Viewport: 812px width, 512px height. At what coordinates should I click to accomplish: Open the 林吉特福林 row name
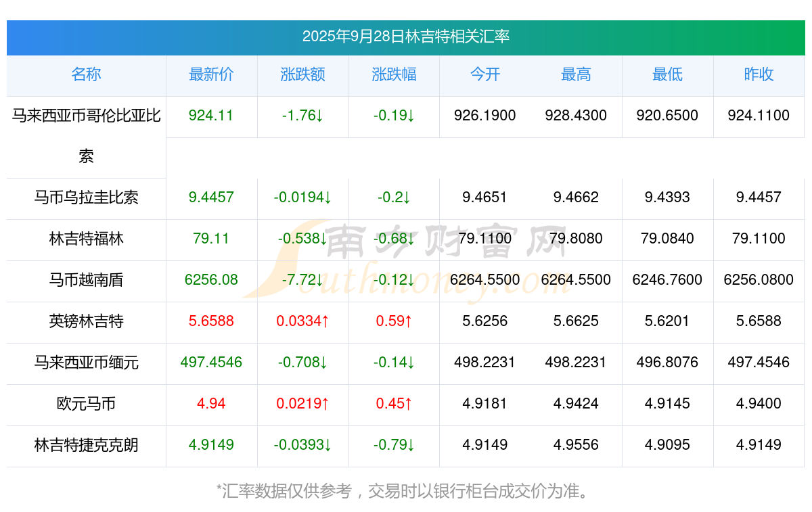tap(86, 239)
